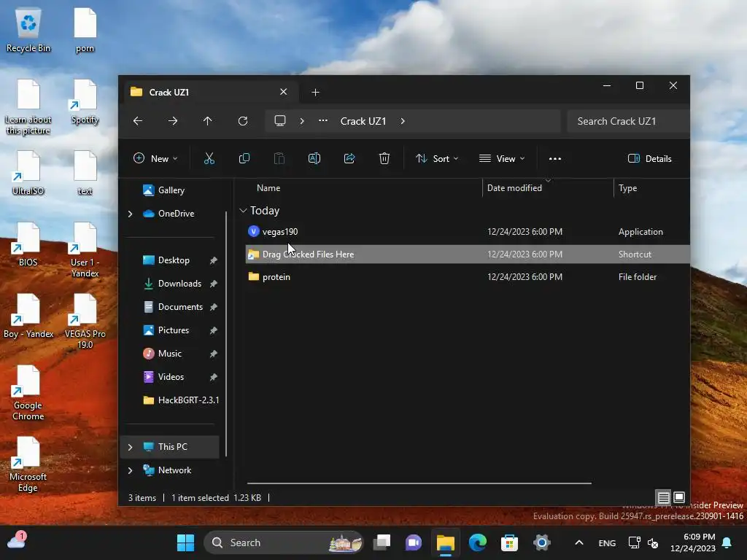Click the ENG language indicator
The width and height of the screenshot is (747, 560).
coord(607,542)
